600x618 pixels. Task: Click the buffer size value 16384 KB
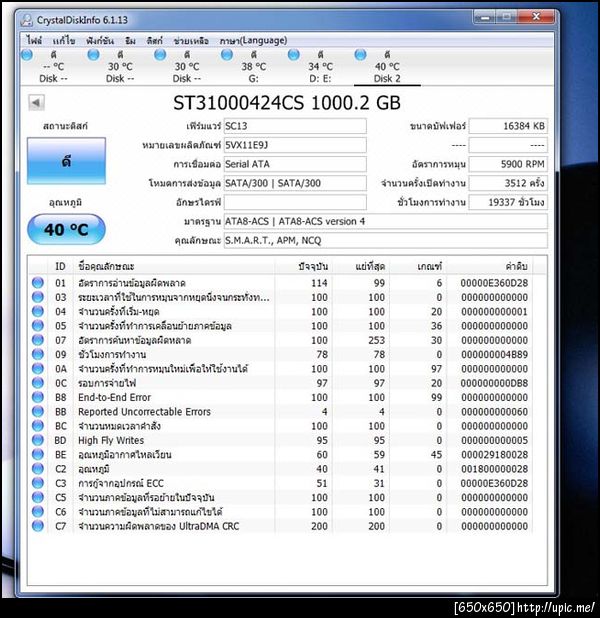tap(508, 126)
